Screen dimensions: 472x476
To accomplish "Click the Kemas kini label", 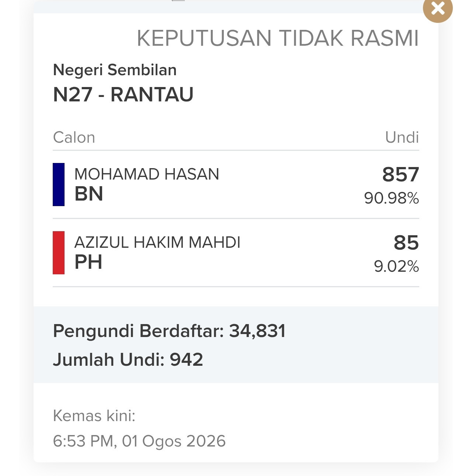I will click(94, 416).
